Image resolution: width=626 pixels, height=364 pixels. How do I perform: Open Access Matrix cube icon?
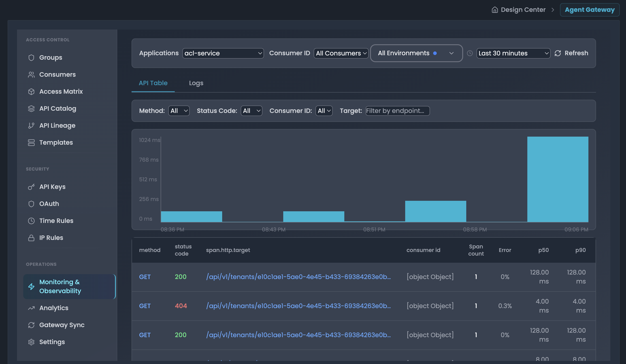[x=31, y=92]
